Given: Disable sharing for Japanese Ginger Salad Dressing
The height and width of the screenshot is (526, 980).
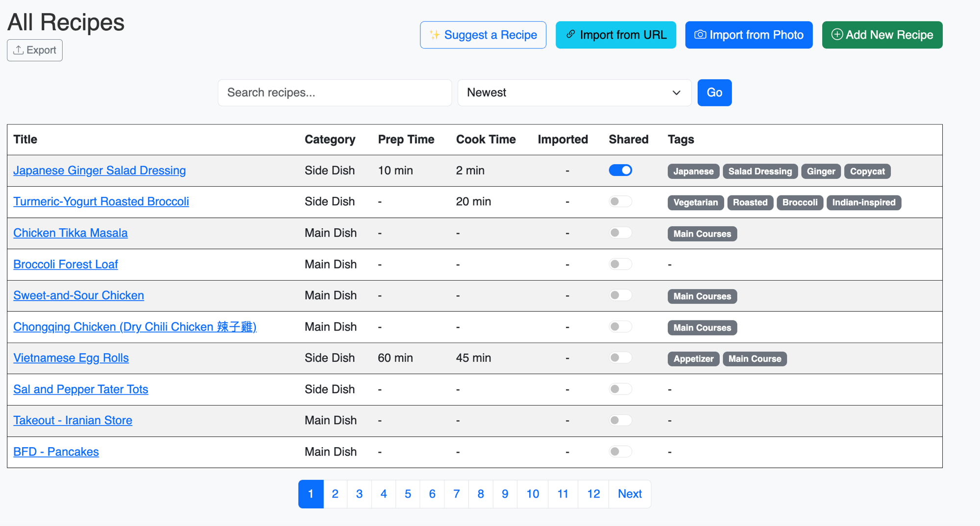Looking at the screenshot, I should 620,170.
